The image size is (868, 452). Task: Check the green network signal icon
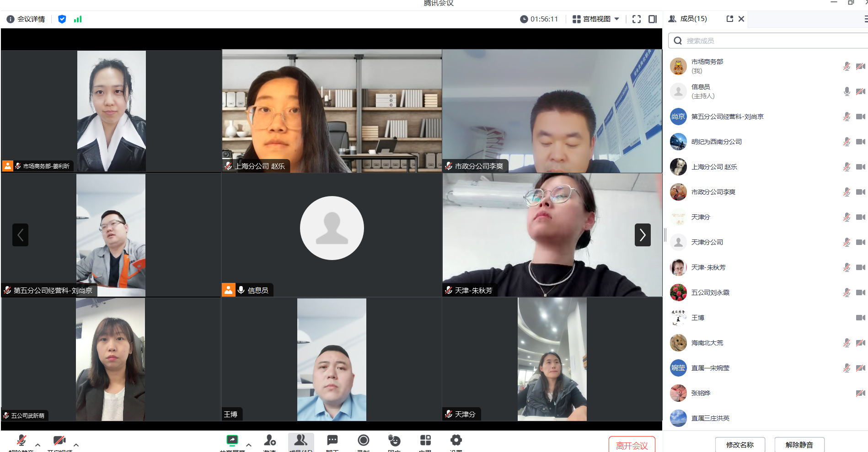(78, 19)
